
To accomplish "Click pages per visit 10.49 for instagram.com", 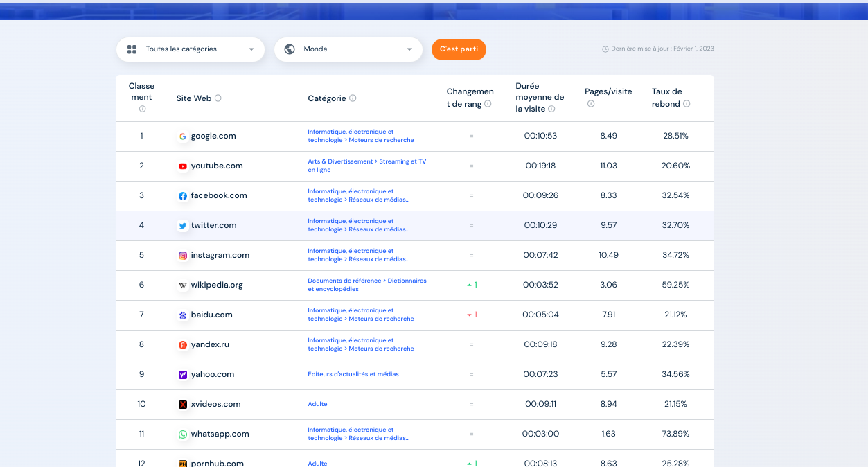I will pos(608,256).
